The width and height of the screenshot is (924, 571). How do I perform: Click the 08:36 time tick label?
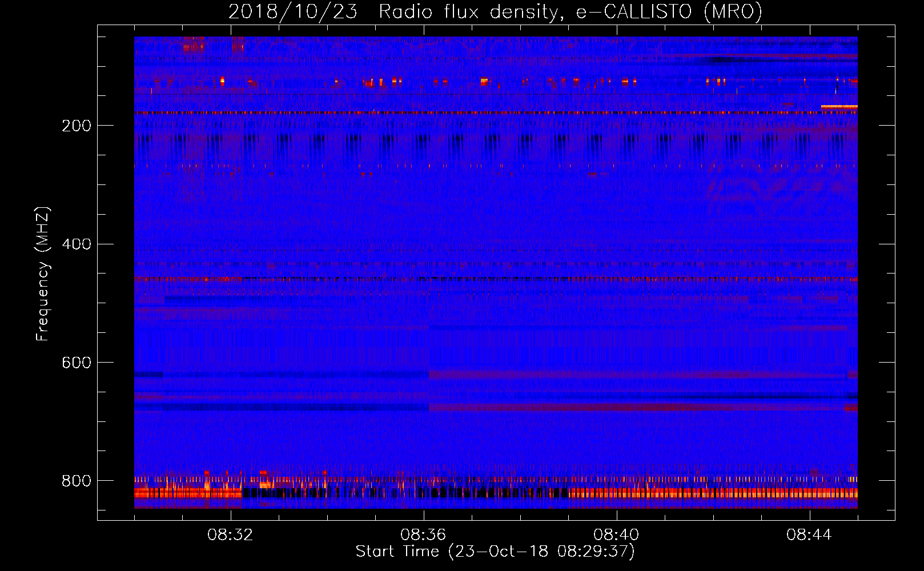click(424, 535)
